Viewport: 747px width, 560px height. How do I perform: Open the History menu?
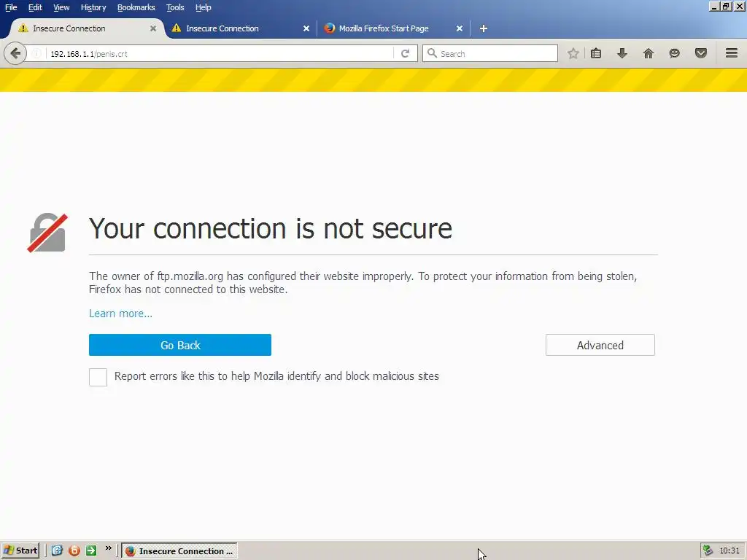93,7
